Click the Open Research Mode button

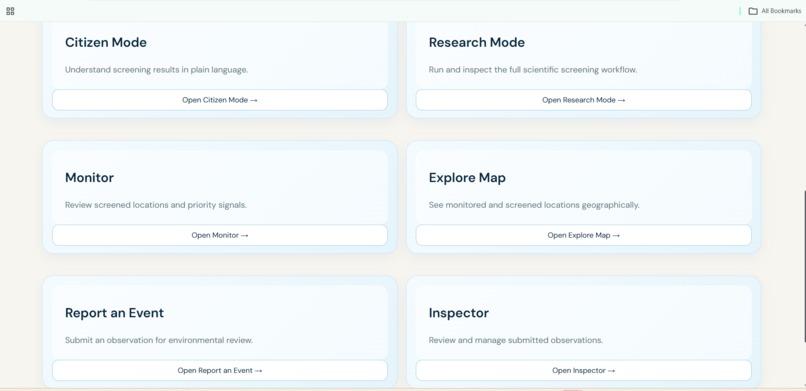(583, 100)
